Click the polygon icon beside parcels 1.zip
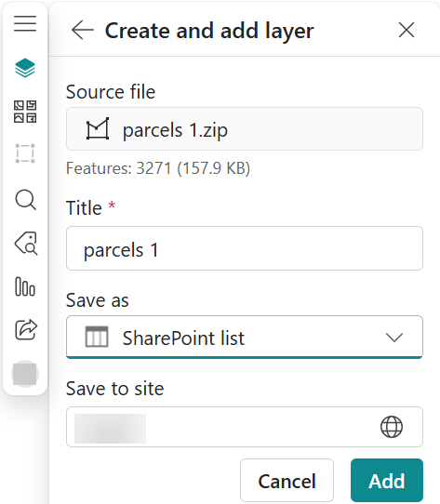Screen dimensions: 440x504 (98, 128)
